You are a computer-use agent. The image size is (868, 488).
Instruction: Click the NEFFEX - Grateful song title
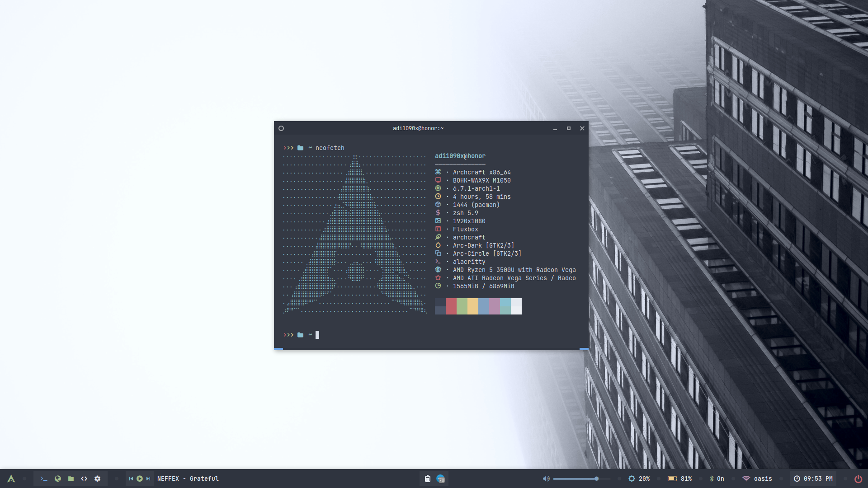[188, 479]
